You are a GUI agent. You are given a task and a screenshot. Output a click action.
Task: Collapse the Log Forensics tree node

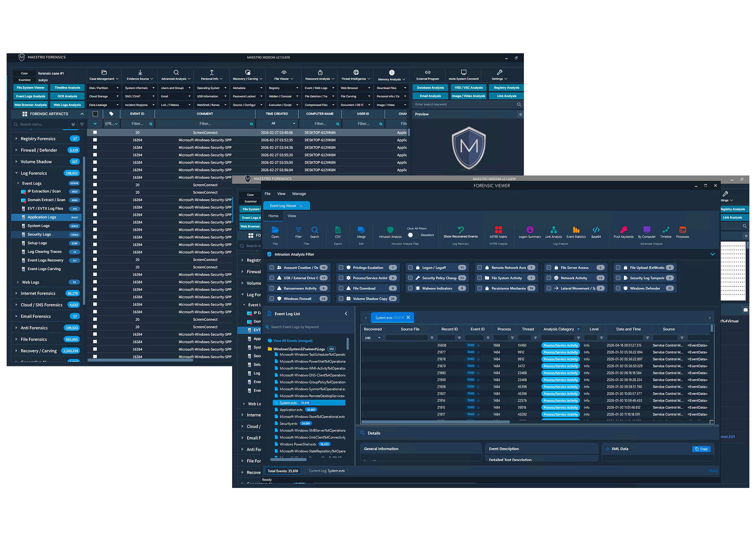point(16,173)
